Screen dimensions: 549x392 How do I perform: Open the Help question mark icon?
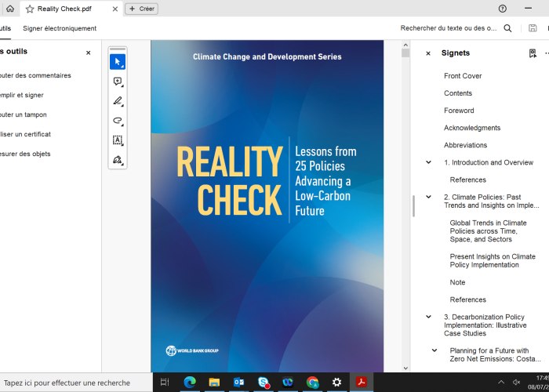coord(503,9)
